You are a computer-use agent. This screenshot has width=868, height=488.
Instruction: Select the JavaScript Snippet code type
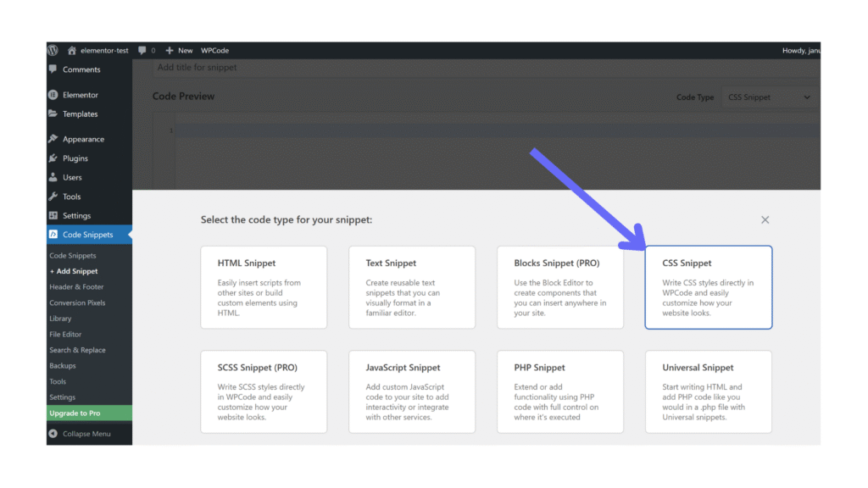(x=411, y=391)
